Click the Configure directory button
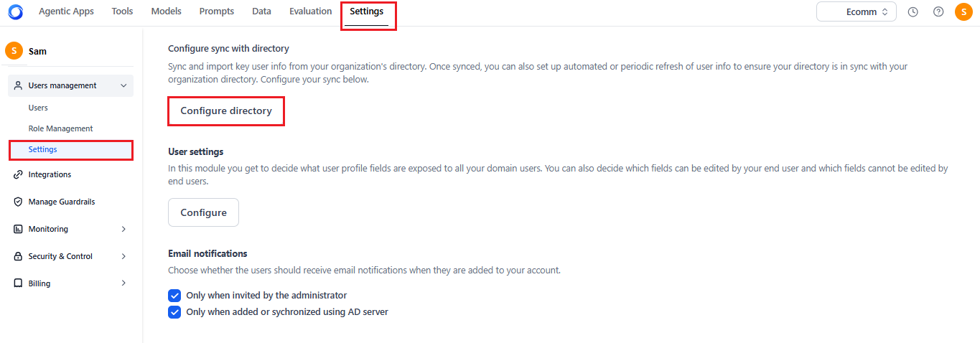The width and height of the screenshot is (980, 343). pos(226,111)
